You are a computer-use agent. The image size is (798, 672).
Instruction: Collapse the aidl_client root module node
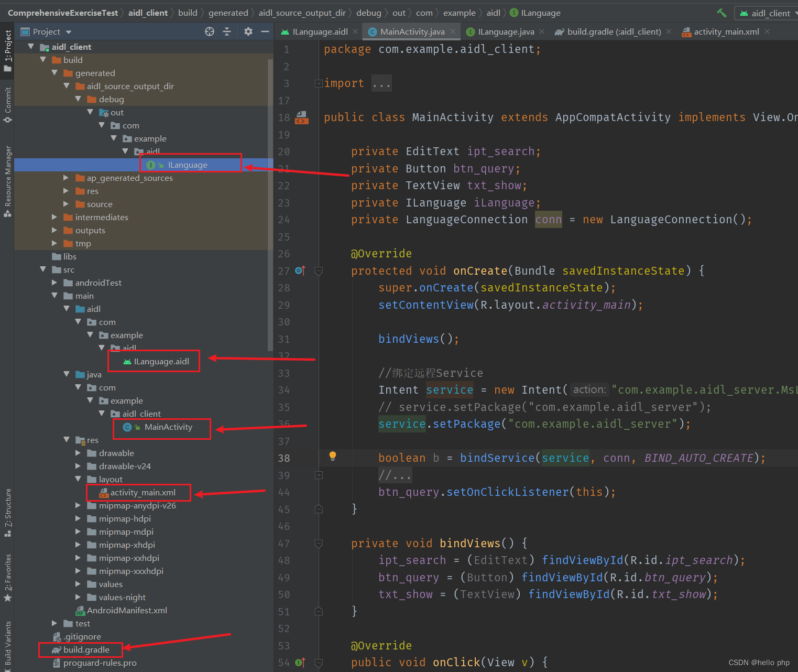point(31,47)
